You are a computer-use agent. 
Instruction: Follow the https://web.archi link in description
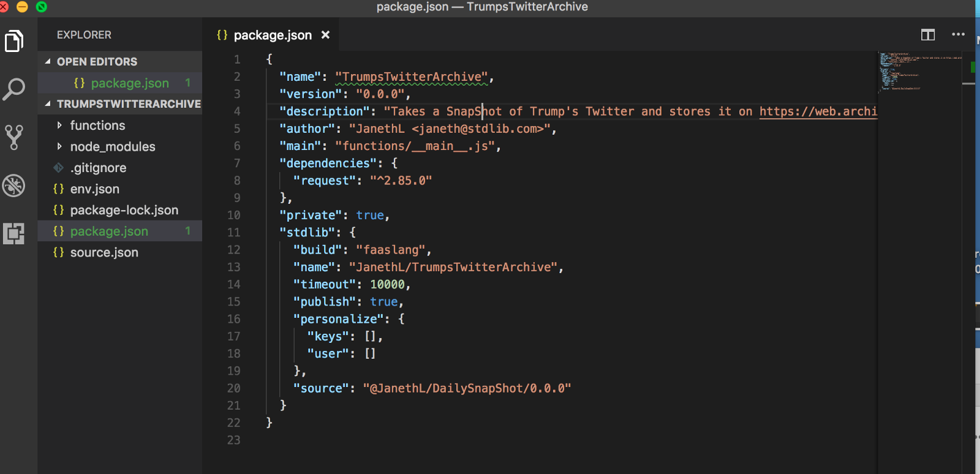pos(818,111)
